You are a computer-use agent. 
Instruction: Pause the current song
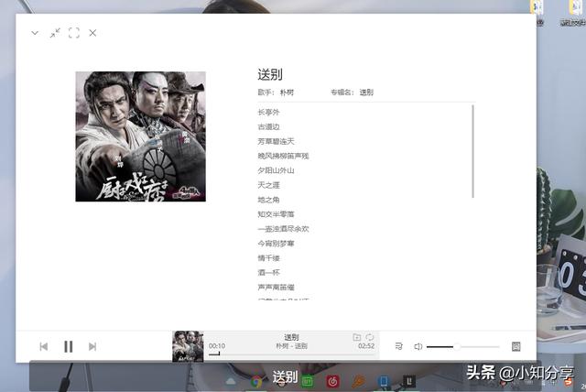coord(68,347)
